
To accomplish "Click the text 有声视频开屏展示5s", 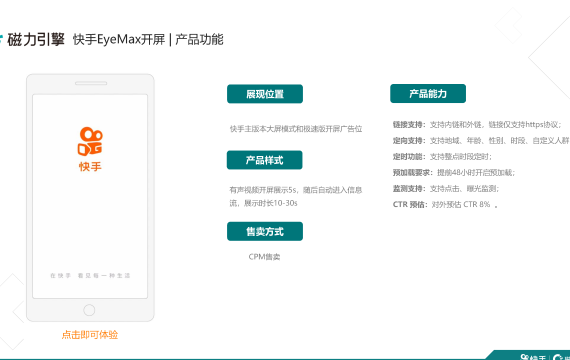I will tap(264, 190).
